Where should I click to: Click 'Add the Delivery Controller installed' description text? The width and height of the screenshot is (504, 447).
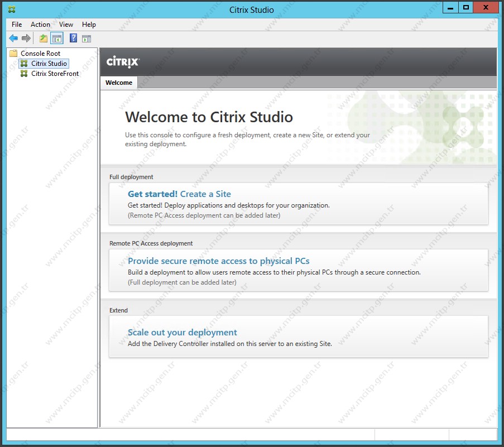pos(230,344)
